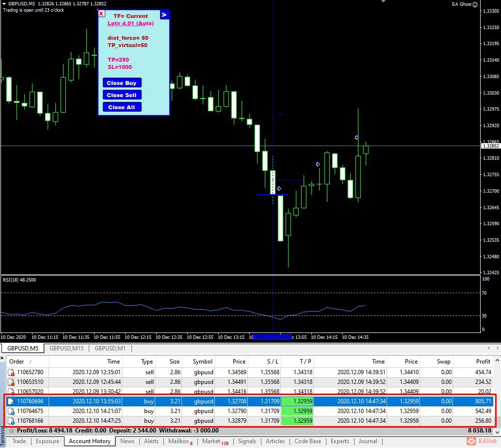Sort by the T / P column header
Viewport: 501px width, 448px height.
(x=297, y=361)
